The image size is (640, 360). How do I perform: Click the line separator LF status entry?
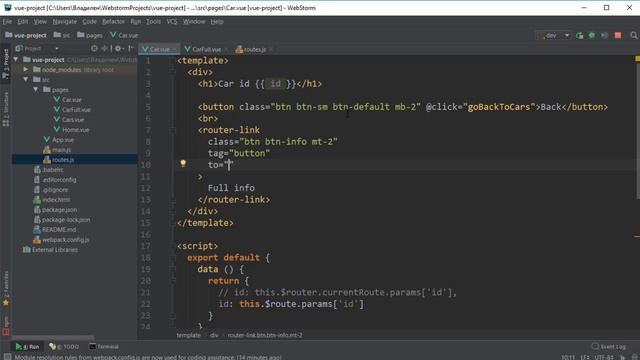[x=584, y=357]
